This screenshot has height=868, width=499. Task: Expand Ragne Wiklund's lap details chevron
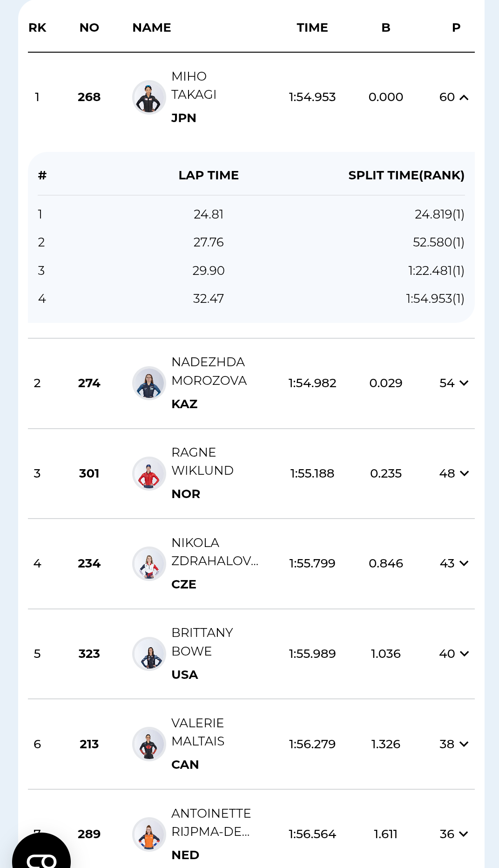464,473
